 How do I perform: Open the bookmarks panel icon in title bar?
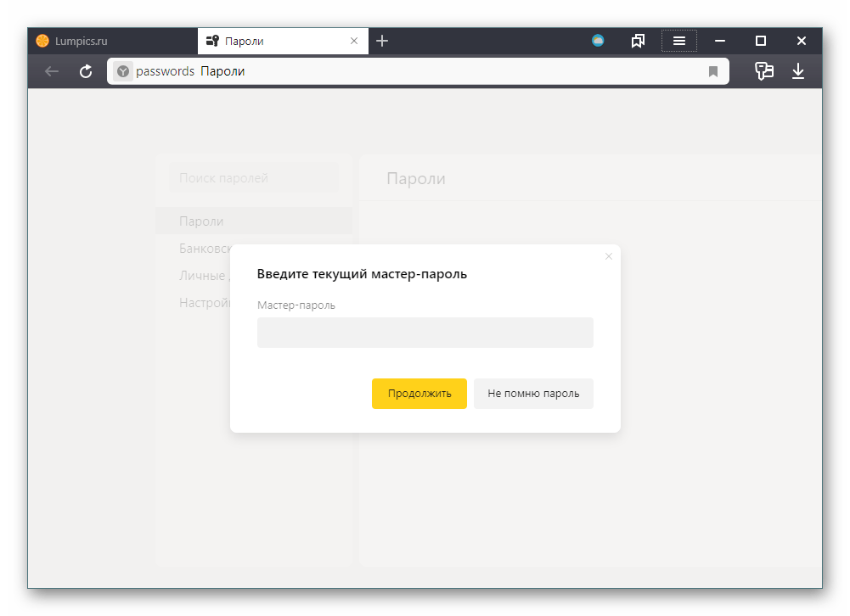tap(639, 41)
